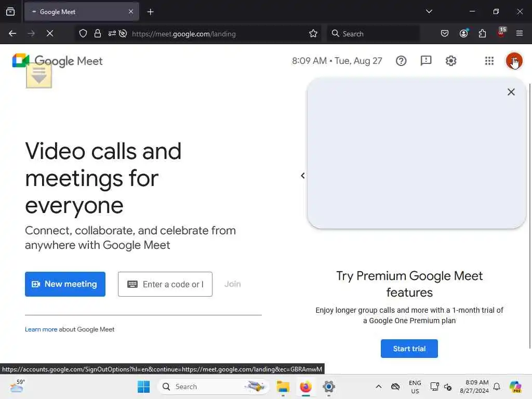The width and height of the screenshot is (532, 399).
Task: Open the Google apps grid
Action: (x=489, y=61)
